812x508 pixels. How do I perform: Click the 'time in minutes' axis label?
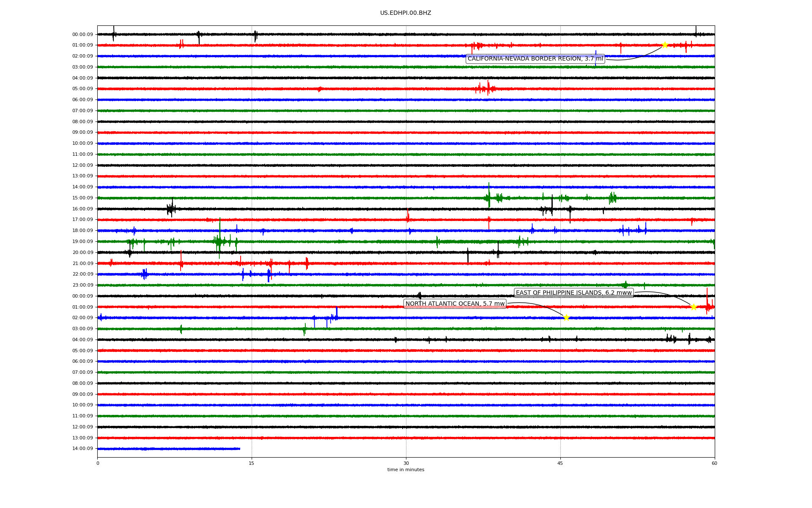pyautogui.click(x=406, y=470)
